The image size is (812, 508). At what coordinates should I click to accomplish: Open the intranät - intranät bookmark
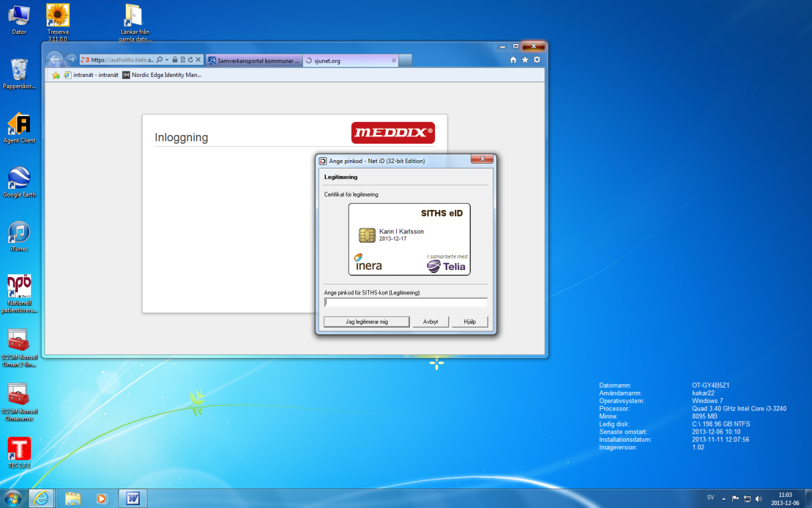tap(91, 75)
